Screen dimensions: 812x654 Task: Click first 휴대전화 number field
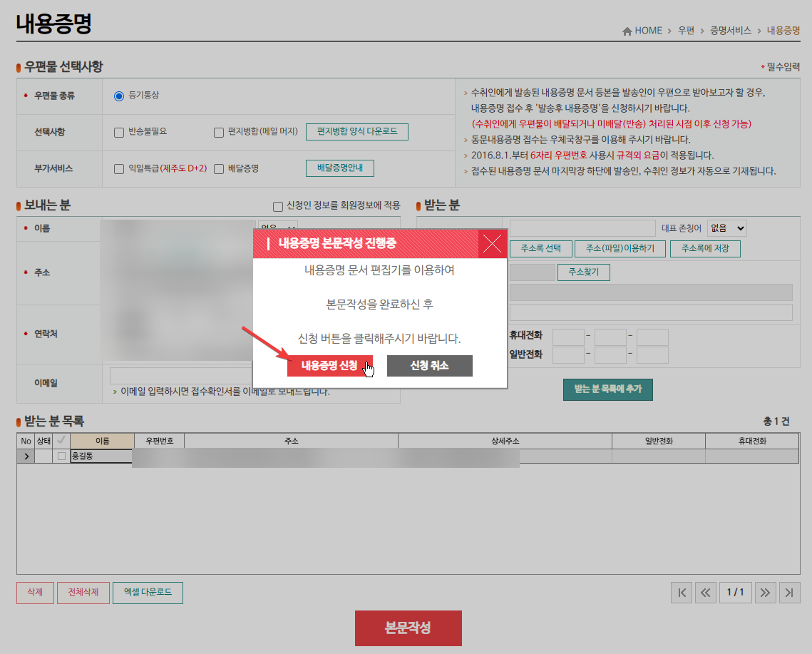[x=568, y=337]
